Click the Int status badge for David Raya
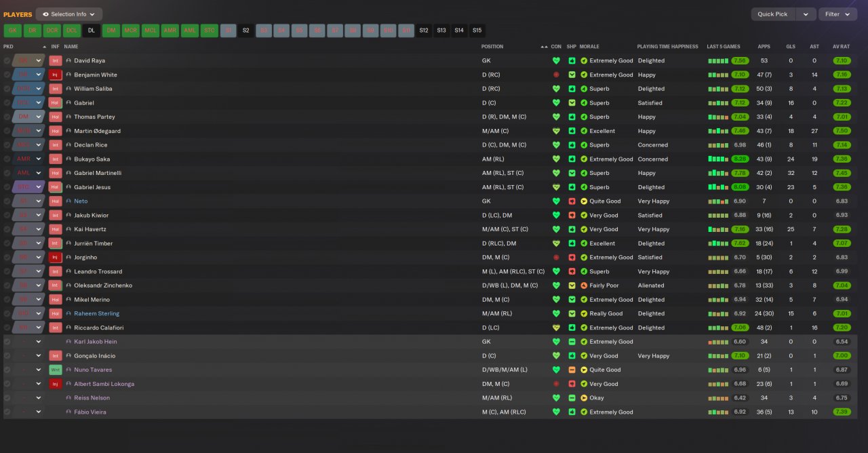868x453 pixels. click(x=56, y=60)
